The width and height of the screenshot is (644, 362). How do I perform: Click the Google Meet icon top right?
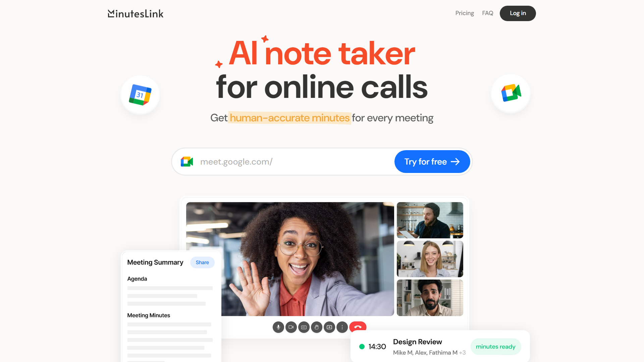tap(511, 93)
